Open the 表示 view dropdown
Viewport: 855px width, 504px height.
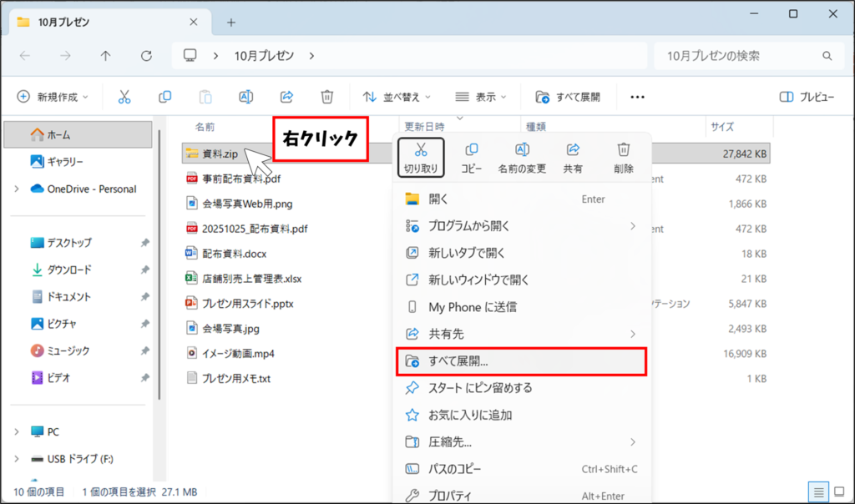tap(480, 97)
